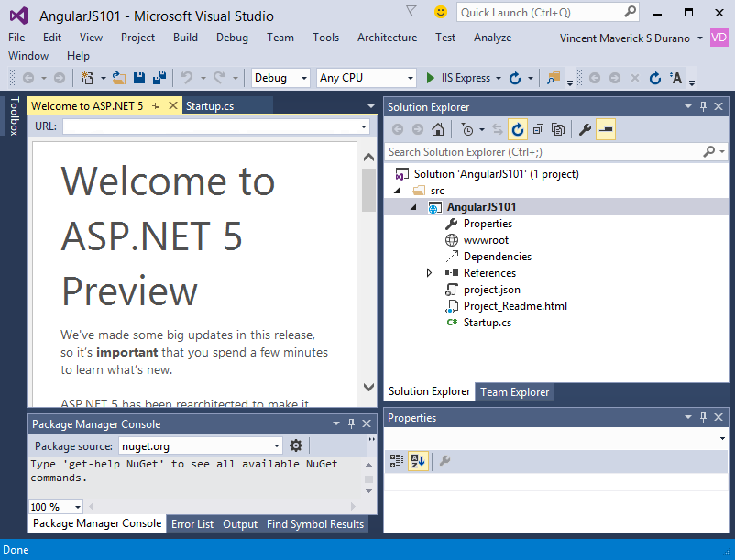Image resolution: width=735 pixels, height=560 pixels.
Task: Switch to the Error List tab
Action: pos(192,524)
